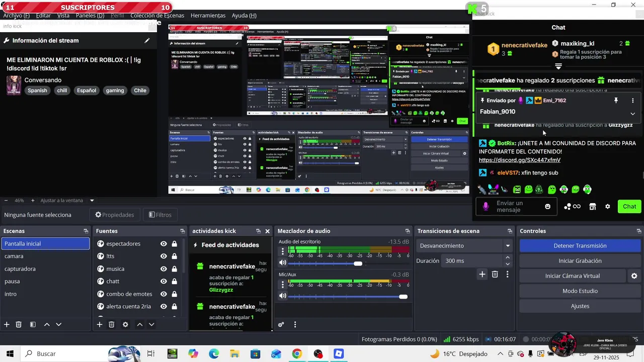Remove transition using trash icon
Image resolution: width=644 pixels, height=362 pixels.
coord(495,274)
